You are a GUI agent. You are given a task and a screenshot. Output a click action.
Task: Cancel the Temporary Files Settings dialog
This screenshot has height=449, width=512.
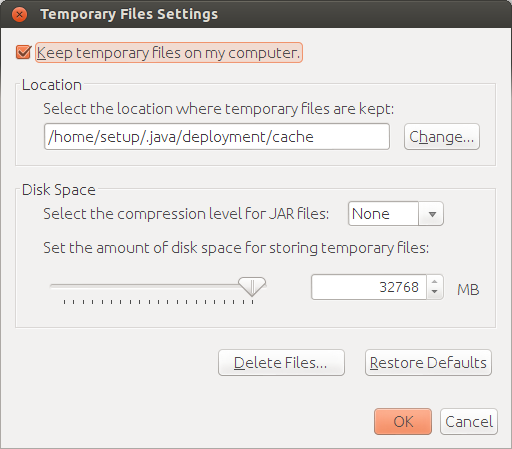[x=469, y=422]
